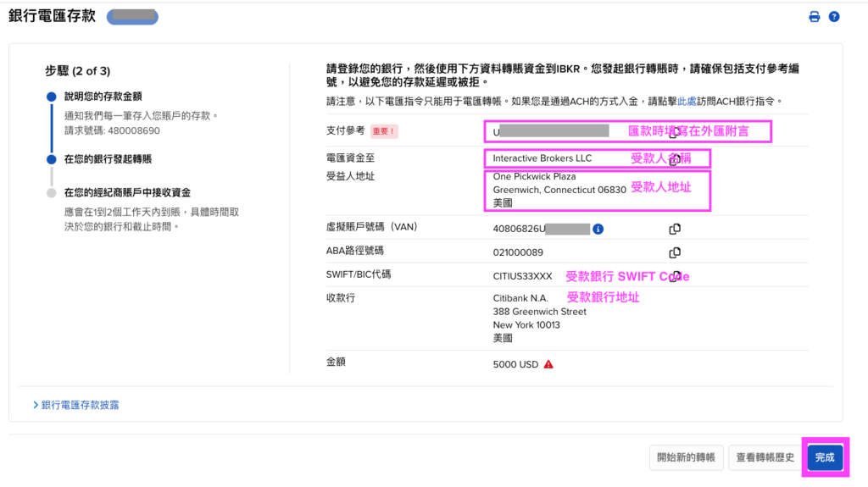Click the red 重要! badge
Viewport: 868px width, 487px height.
384,131
